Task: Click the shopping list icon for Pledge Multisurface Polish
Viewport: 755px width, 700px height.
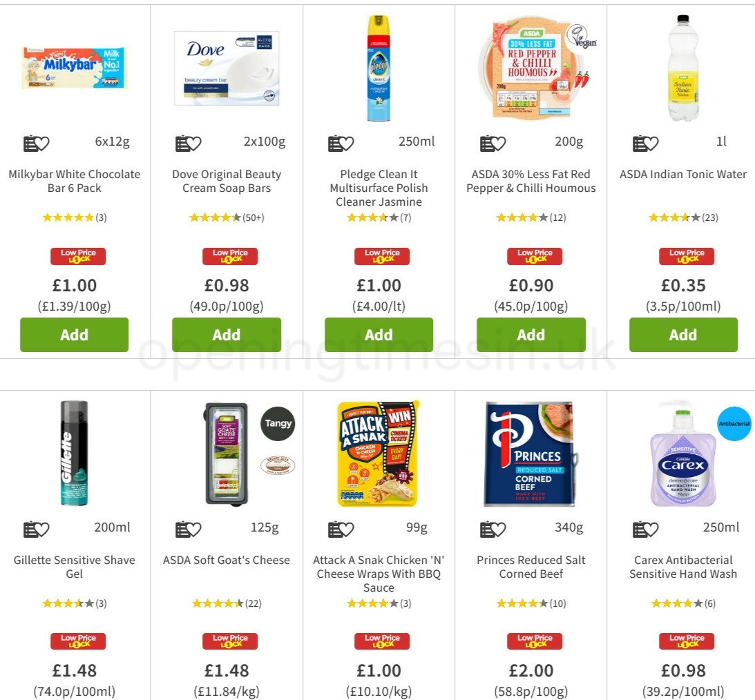Action: pyautogui.click(x=334, y=142)
